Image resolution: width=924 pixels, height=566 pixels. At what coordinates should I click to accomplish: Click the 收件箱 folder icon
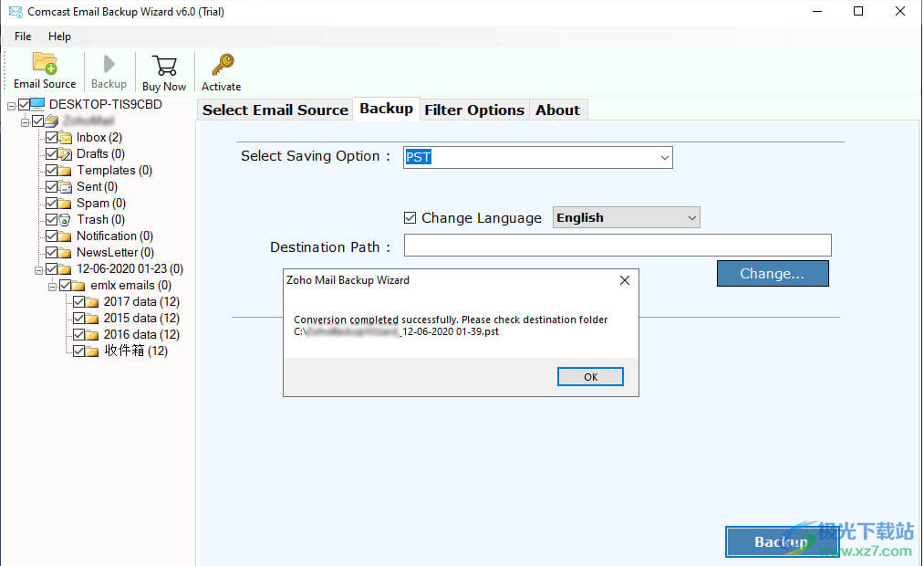pyautogui.click(x=92, y=352)
